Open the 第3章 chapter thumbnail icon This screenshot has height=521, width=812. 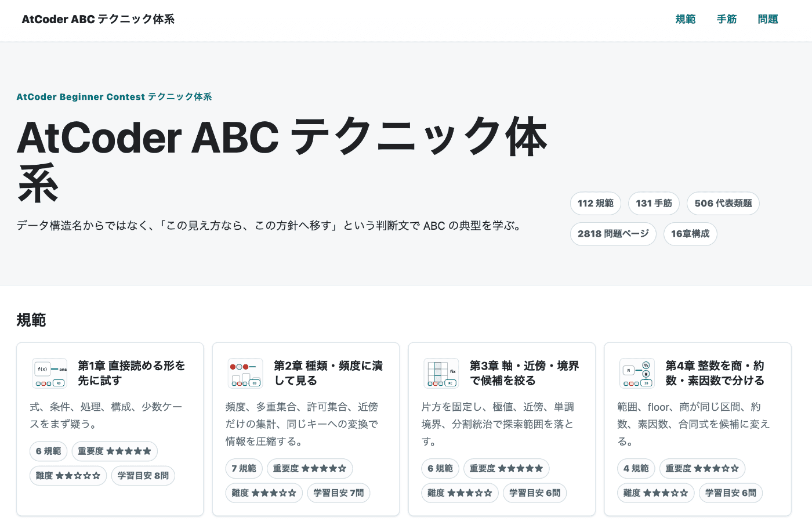point(441,373)
